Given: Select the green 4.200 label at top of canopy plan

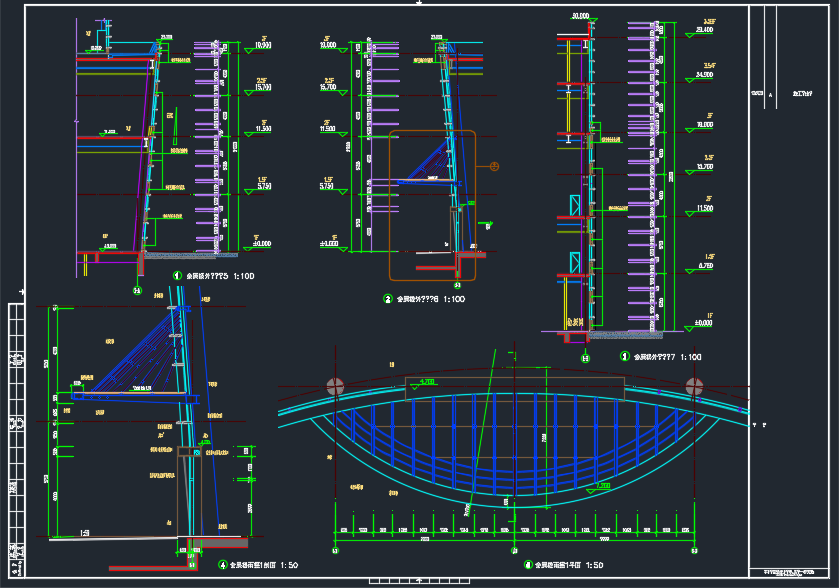Looking at the screenshot, I should (427, 382).
